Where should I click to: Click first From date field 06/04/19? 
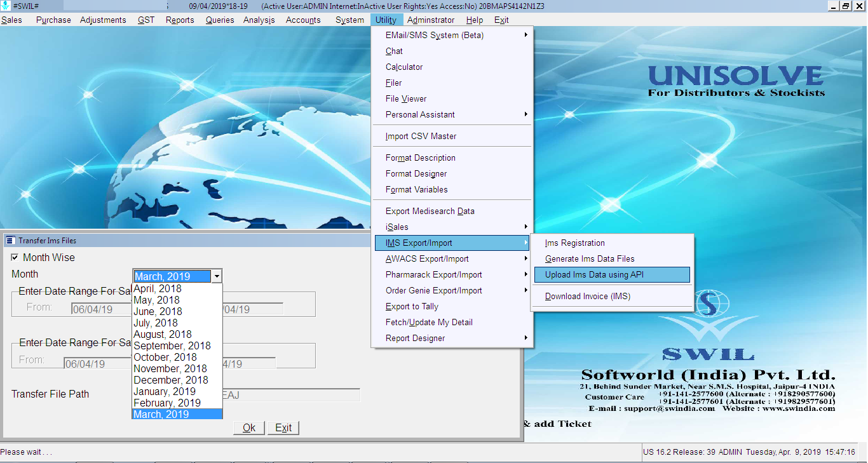(100, 309)
